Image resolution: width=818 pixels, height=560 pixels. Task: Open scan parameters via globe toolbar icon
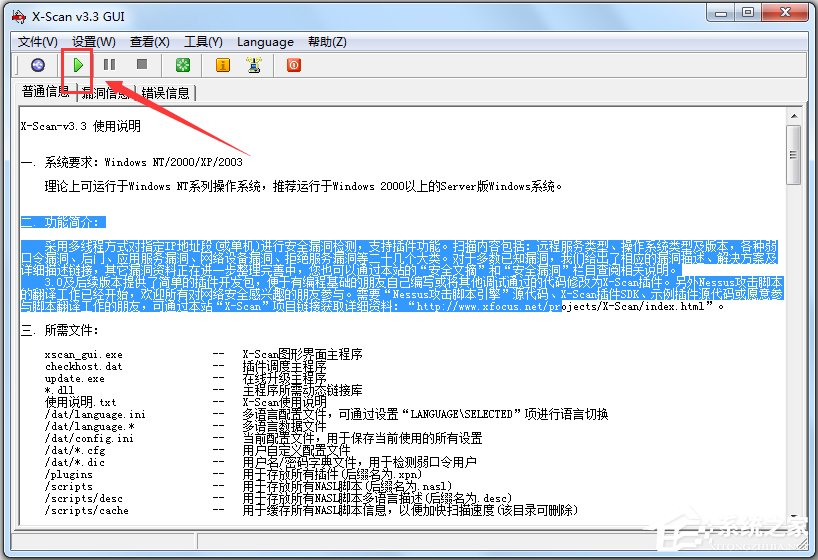coord(38,65)
